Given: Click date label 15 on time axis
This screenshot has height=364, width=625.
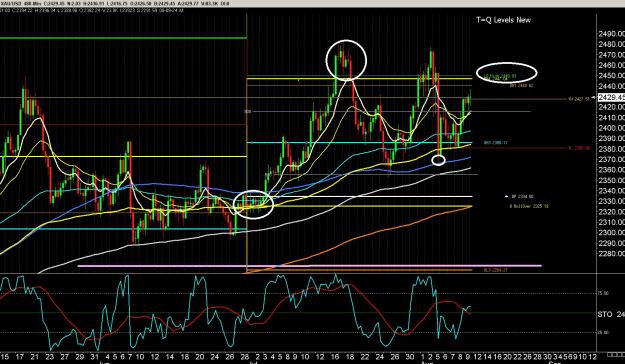Looking at the screenshot, I should pos(4,357).
